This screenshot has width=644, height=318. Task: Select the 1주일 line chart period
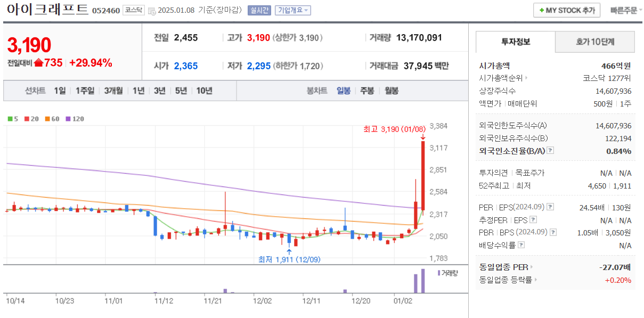pos(85,91)
